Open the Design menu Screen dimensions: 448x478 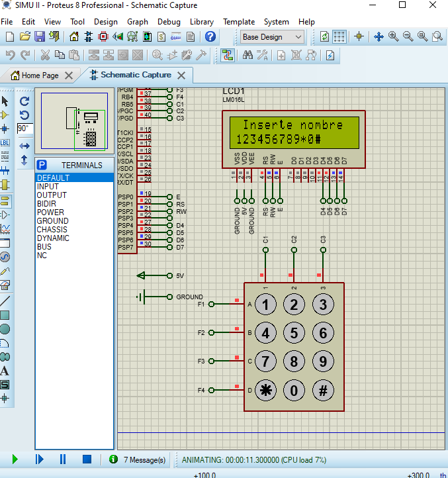point(106,22)
